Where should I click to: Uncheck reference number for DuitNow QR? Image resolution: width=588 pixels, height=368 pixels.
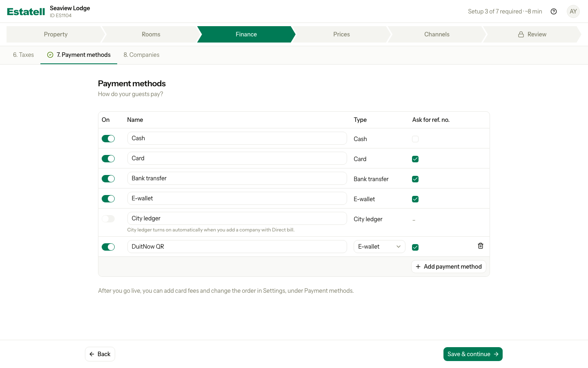[x=415, y=247]
